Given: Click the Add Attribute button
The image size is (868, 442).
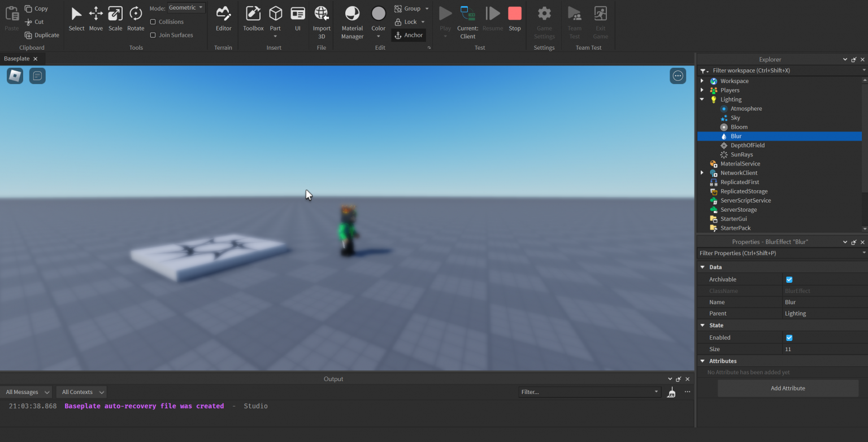Looking at the screenshot, I should [788, 388].
